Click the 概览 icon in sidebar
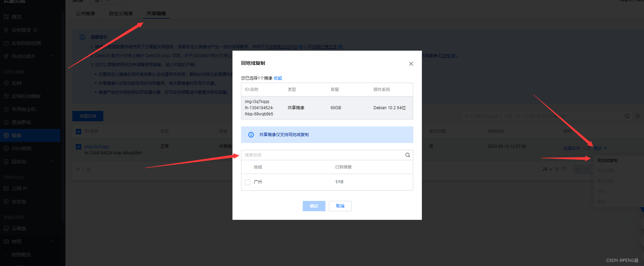Screen dimensions: 644x266 (x=6, y=17)
